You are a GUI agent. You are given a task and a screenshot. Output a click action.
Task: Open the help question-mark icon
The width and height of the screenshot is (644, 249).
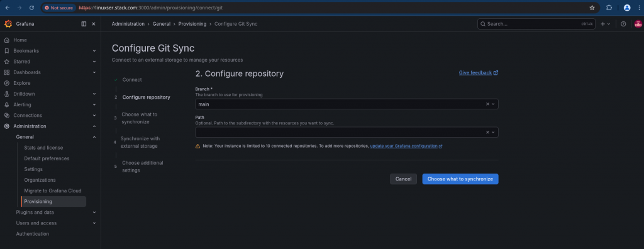pyautogui.click(x=623, y=24)
